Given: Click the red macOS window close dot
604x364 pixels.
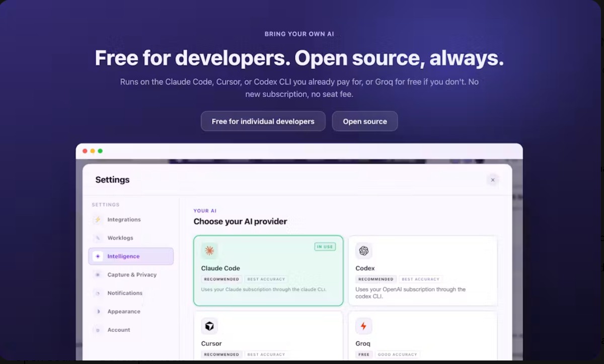Looking at the screenshot, I should click(85, 151).
